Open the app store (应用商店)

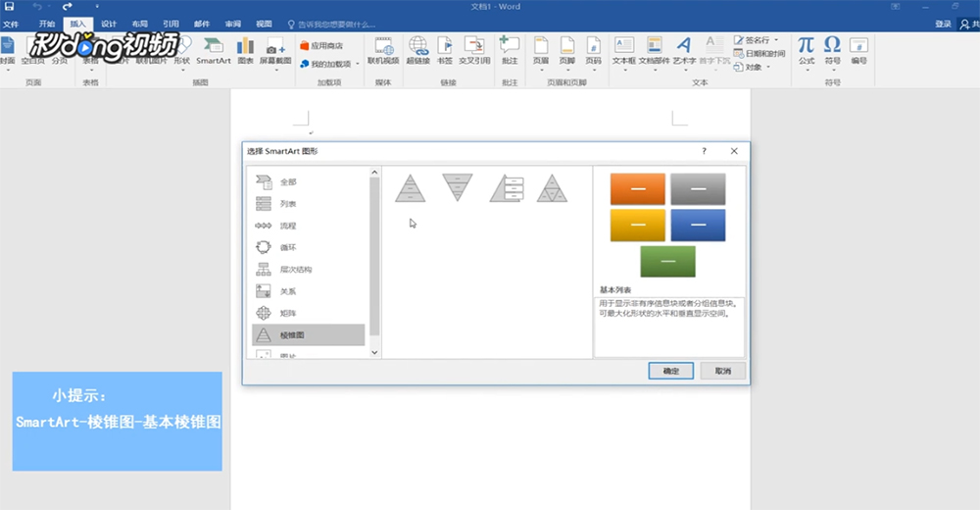(321, 46)
